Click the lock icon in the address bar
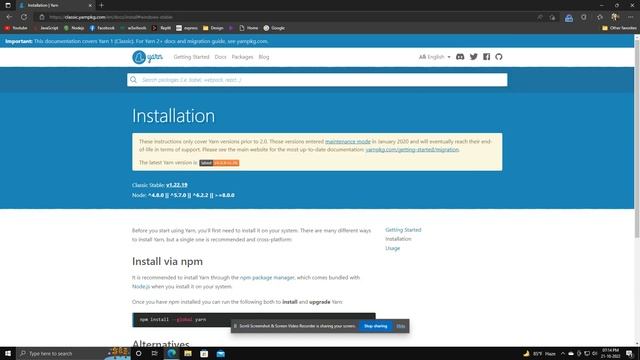Screen dimensions: 640x360 point(42,17)
